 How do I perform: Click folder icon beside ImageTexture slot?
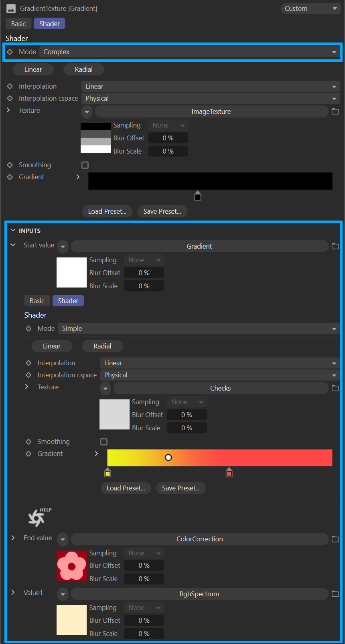(335, 111)
